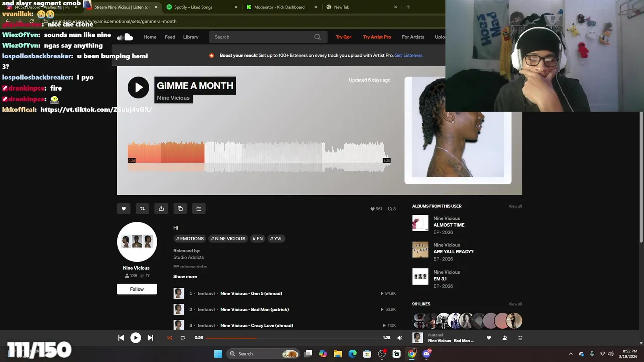
Task: Like the set with the heart button
Action: pyautogui.click(x=124, y=209)
